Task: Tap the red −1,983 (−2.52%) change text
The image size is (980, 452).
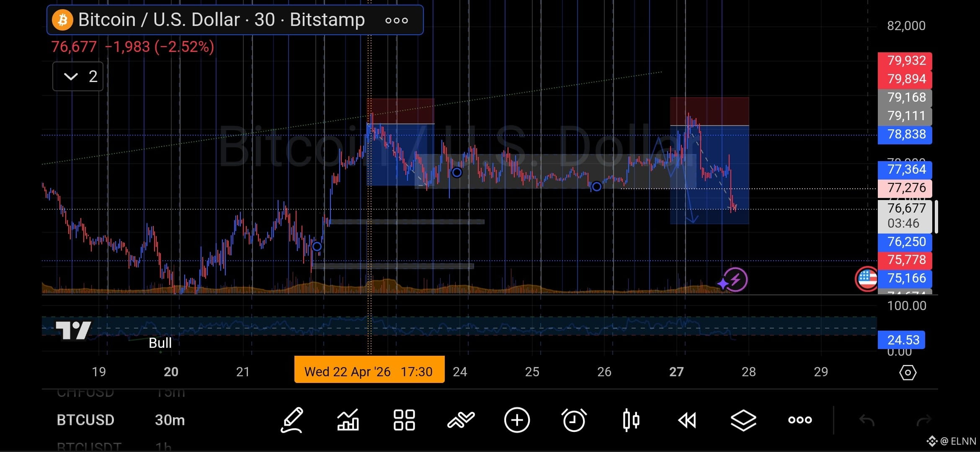Action: point(160,46)
